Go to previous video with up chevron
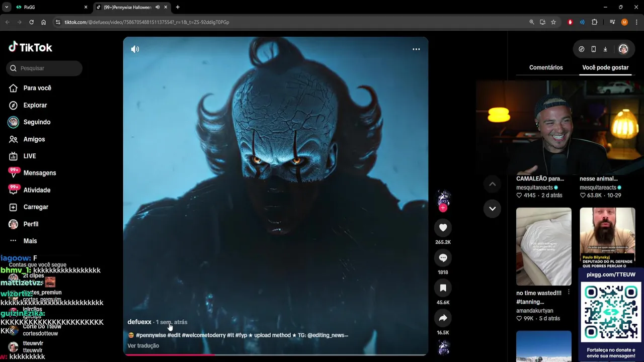The height and width of the screenshot is (362, 644). click(x=492, y=184)
